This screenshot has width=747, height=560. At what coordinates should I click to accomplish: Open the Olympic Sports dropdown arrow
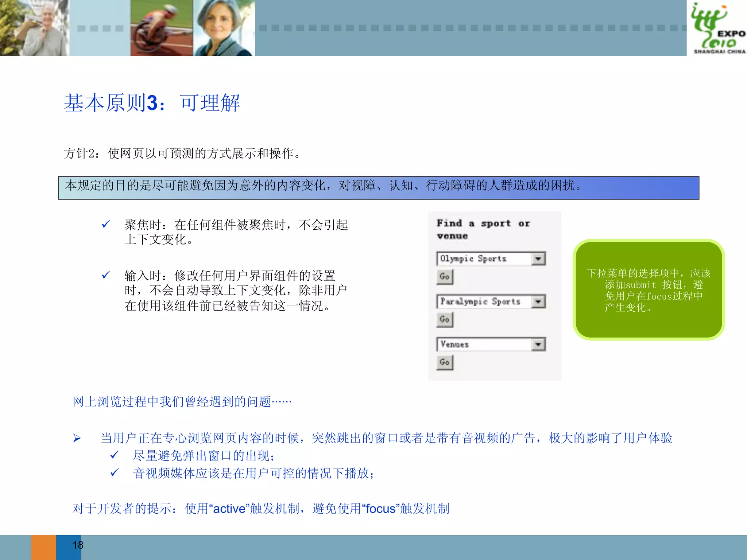(538, 259)
